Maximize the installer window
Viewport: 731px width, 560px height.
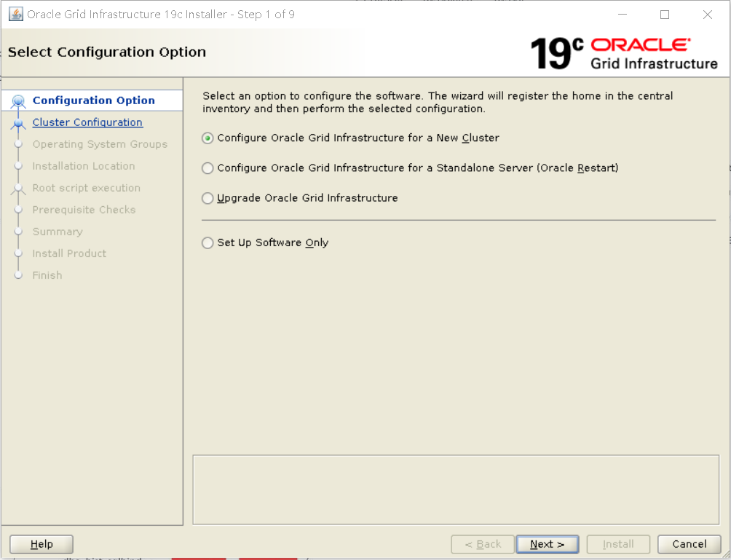665,15
